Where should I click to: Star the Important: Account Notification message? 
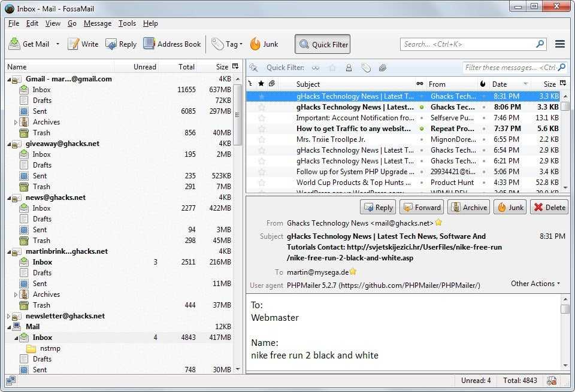point(262,118)
